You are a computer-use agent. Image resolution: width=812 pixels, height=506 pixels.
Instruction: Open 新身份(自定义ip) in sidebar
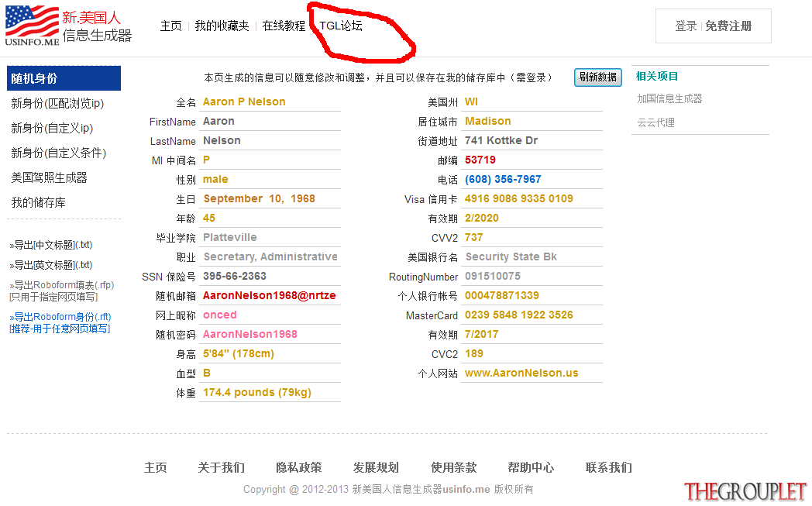click(52, 128)
